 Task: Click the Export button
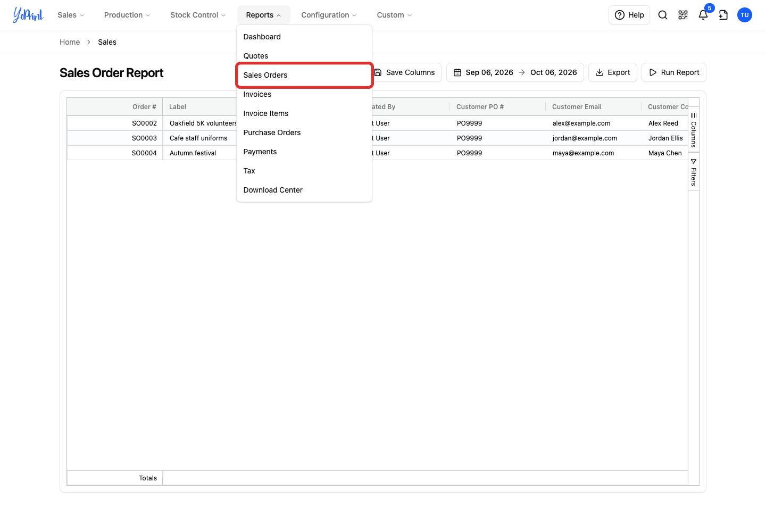point(613,72)
